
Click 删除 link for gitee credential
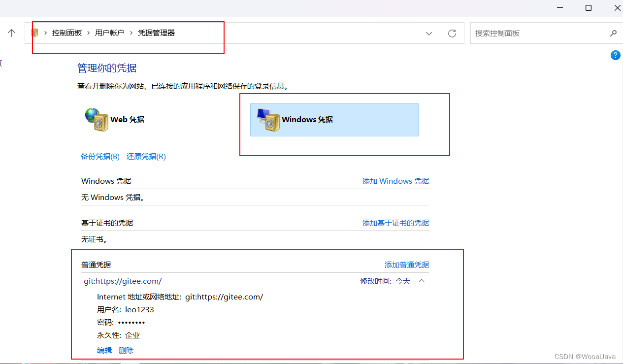coord(126,351)
